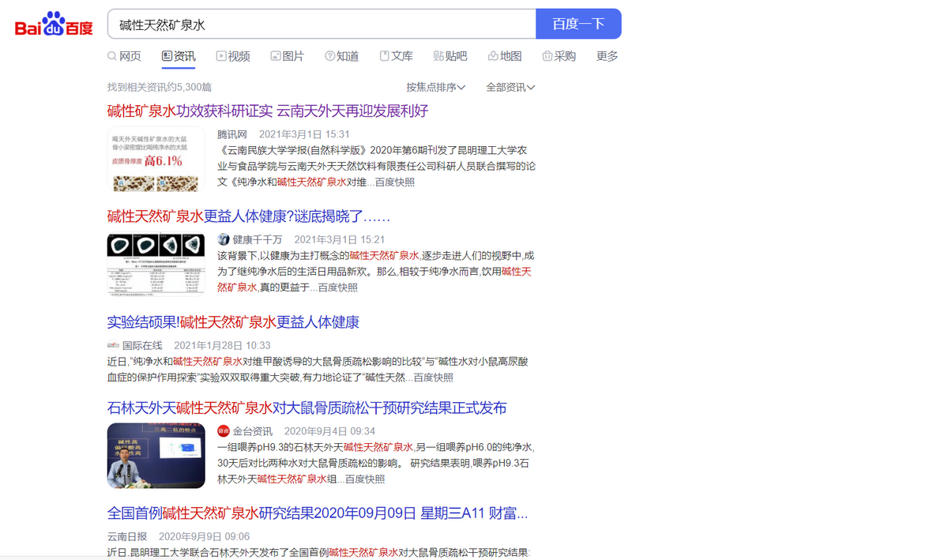Go to the 图片 tab
Image resolution: width=948 pixels, height=560 pixels.
click(x=287, y=56)
